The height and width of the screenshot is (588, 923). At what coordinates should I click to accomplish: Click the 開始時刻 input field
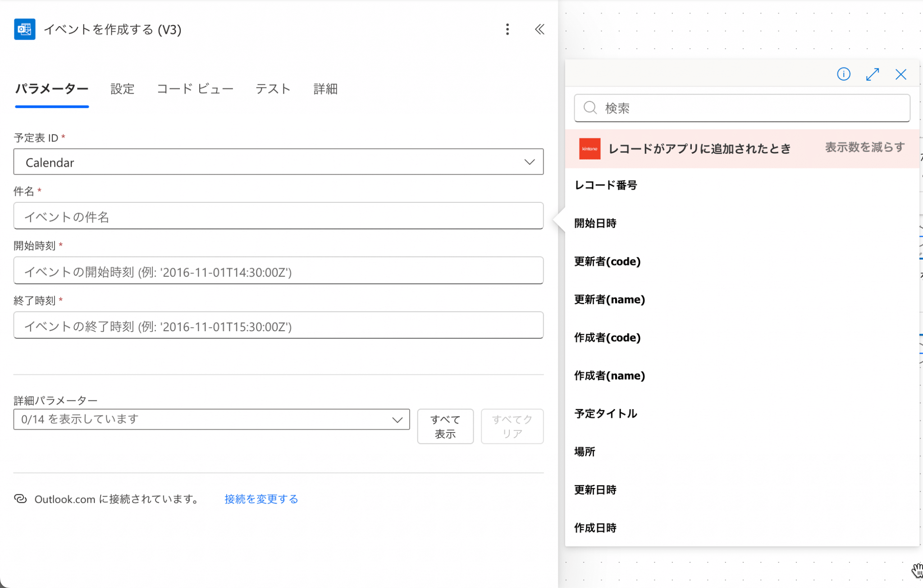[279, 271]
